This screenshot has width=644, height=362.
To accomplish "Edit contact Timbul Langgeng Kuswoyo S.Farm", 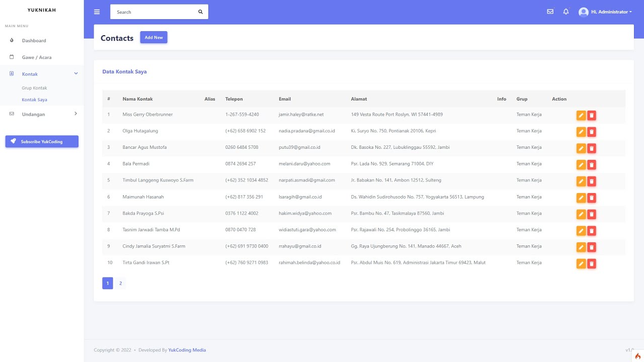I will (x=581, y=182).
